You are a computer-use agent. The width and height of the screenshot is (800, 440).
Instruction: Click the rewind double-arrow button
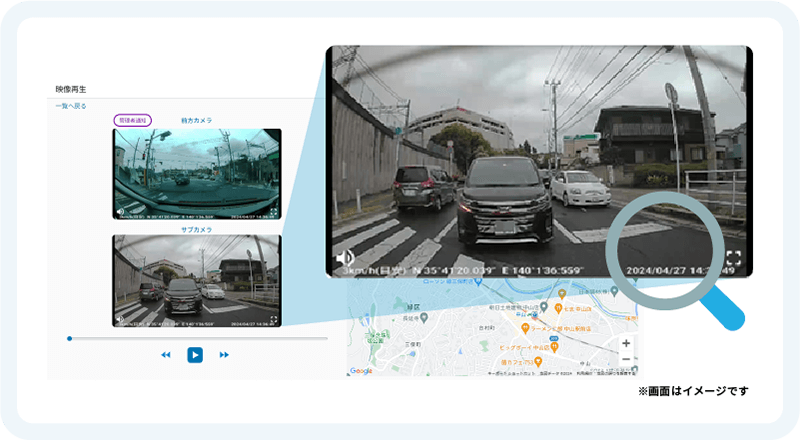click(x=166, y=355)
